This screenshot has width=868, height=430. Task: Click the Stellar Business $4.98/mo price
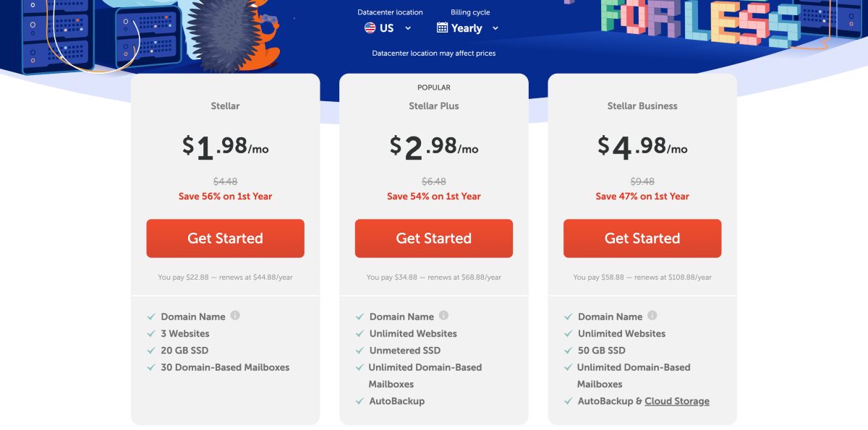coord(642,147)
